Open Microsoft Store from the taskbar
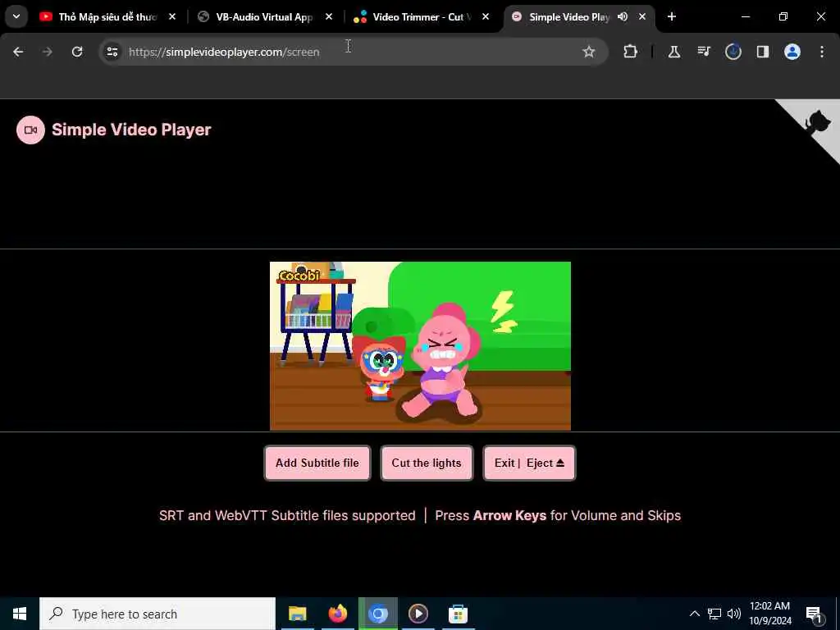This screenshot has height=630, width=840. pyautogui.click(x=458, y=614)
